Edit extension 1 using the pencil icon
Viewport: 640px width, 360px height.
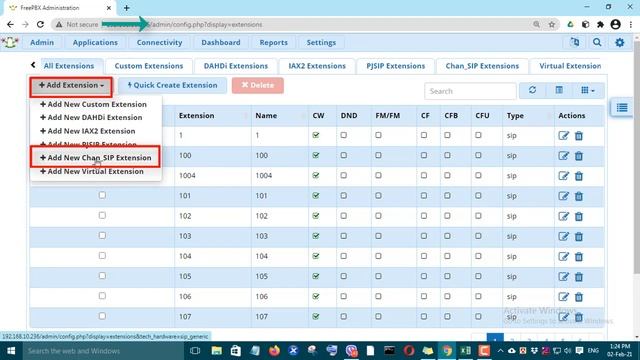(x=563, y=136)
